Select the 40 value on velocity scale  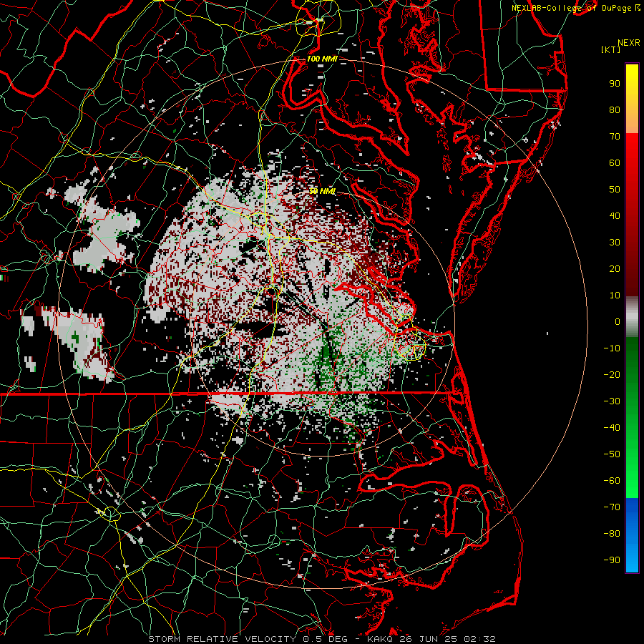[615, 216]
